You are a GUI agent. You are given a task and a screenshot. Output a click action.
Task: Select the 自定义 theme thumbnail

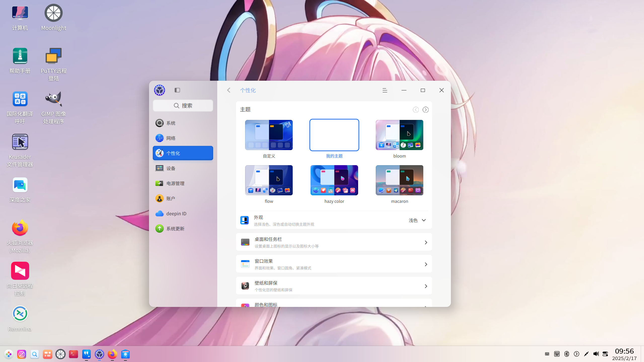(x=269, y=135)
